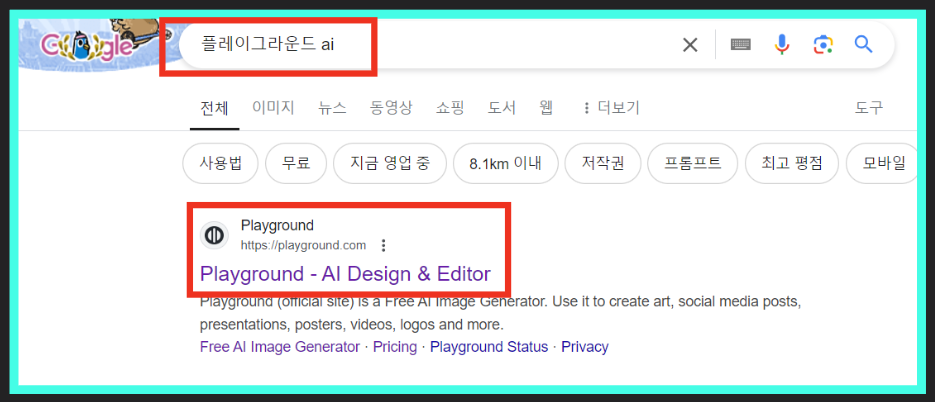Expand the 더보기 menu
The height and width of the screenshot is (402, 935).
(x=611, y=108)
